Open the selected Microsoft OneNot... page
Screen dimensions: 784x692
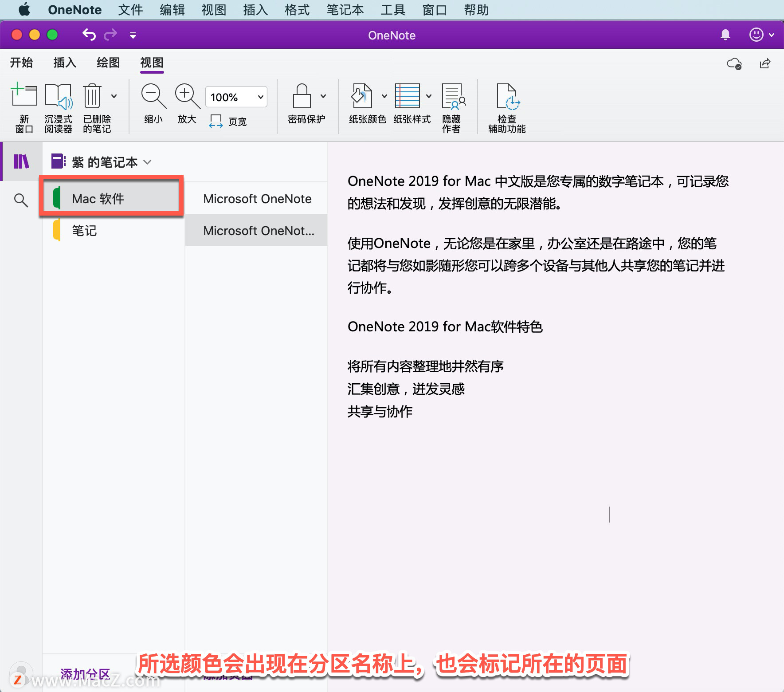point(256,230)
